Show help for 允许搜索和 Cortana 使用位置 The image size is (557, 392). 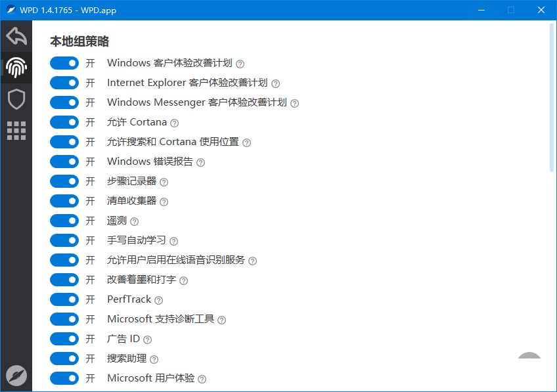pyautogui.click(x=246, y=142)
